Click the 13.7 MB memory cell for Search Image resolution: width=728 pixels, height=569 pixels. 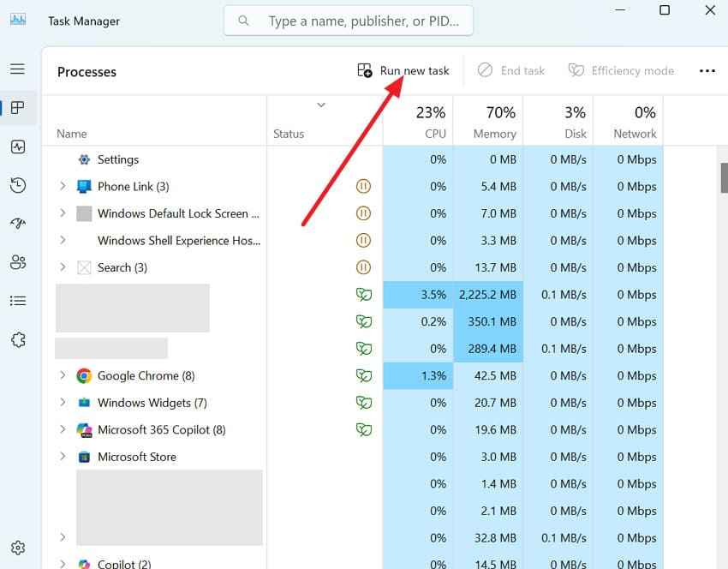click(488, 267)
